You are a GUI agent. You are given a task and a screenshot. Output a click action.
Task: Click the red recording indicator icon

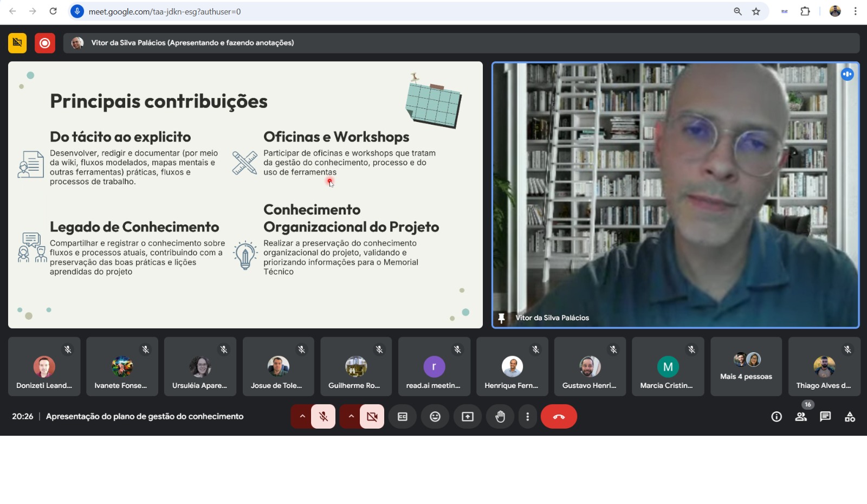(x=45, y=43)
